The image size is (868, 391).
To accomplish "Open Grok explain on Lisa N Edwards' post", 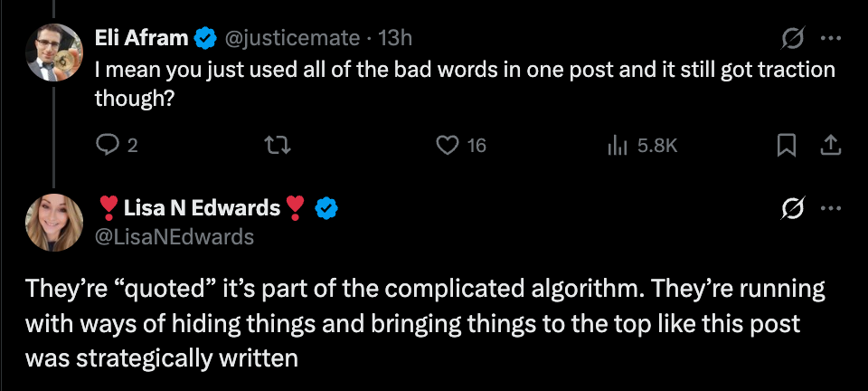I will coord(793,209).
